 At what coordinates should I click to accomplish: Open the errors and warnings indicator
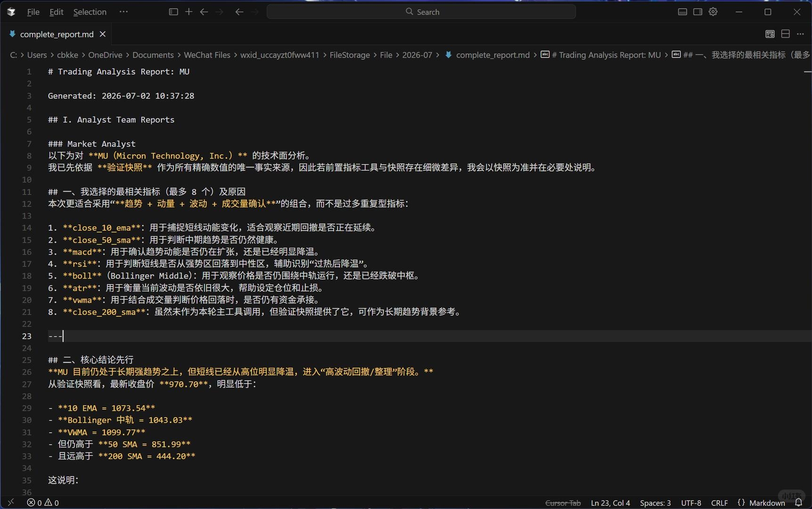tap(43, 502)
